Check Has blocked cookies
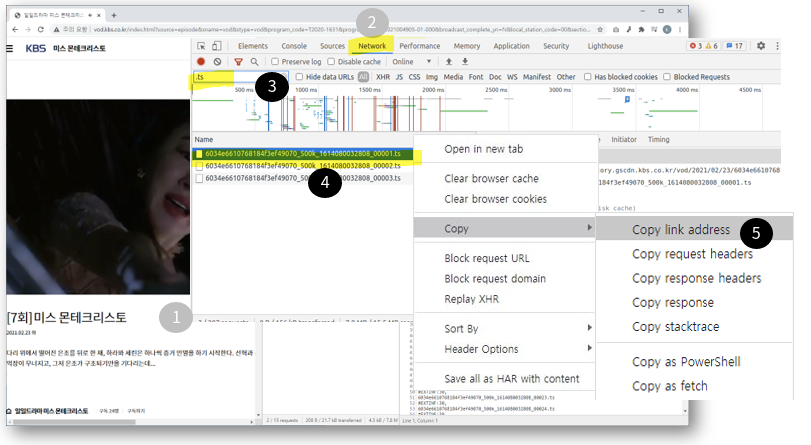This screenshot has height=445, width=811. 588,77
